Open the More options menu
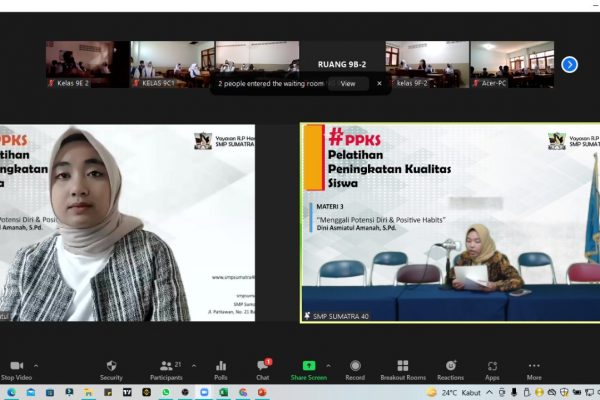Image resolution: width=600 pixels, height=400 pixels. pyautogui.click(x=534, y=370)
